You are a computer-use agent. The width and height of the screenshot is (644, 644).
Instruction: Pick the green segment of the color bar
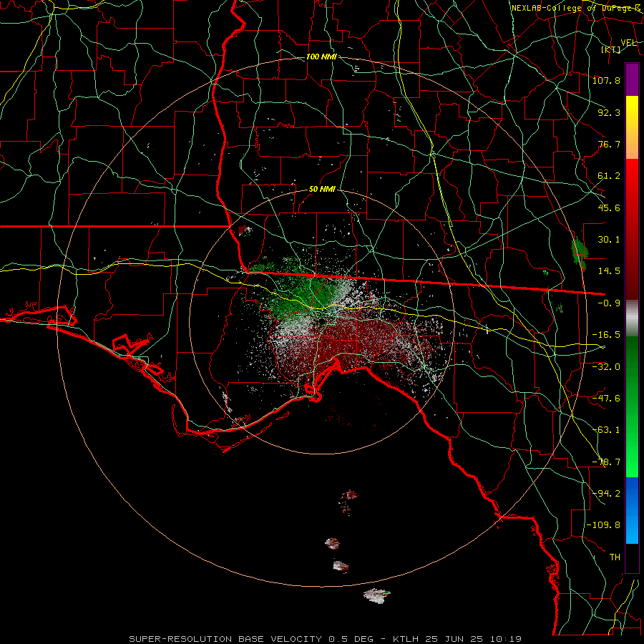pyautogui.click(x=632, y=406)
